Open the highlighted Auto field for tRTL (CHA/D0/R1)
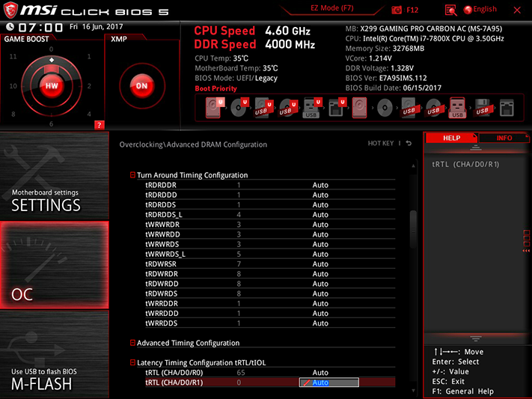The image size is (532, 399). 328,383
